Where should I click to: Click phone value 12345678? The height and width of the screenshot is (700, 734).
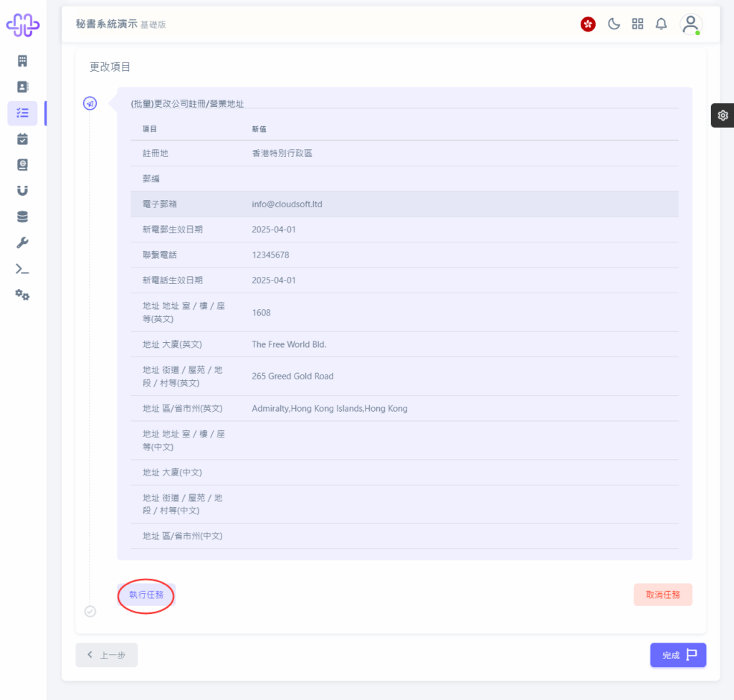click(x=270, y=255)
